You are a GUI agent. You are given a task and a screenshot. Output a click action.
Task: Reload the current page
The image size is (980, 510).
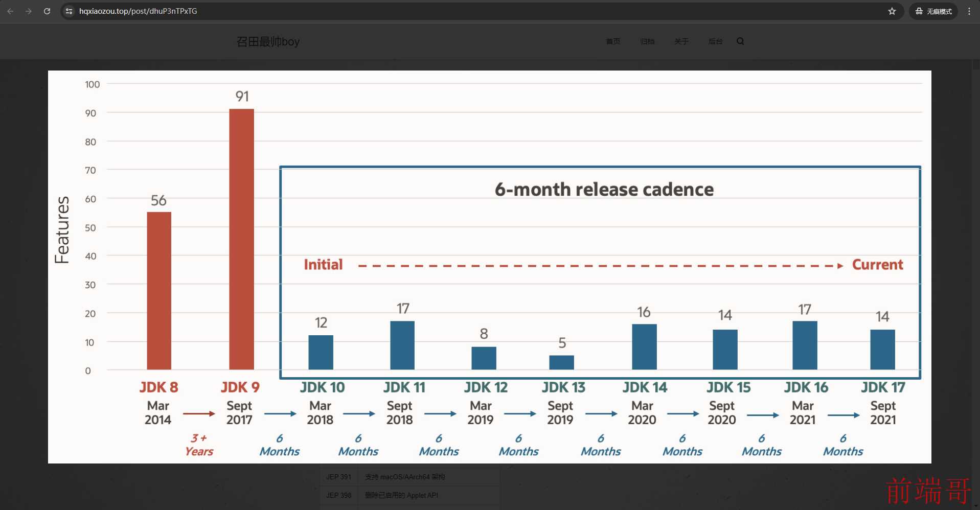(47, 11)
